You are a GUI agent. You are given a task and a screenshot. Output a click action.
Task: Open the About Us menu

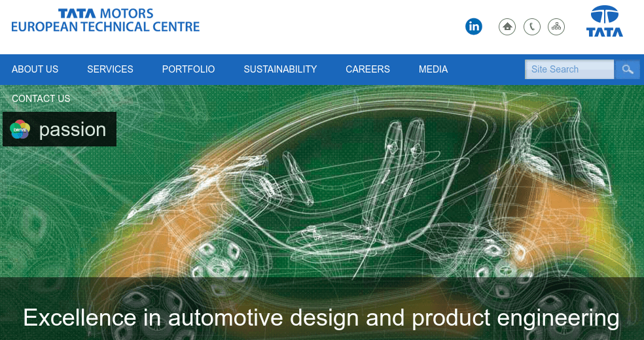point(35,69)
